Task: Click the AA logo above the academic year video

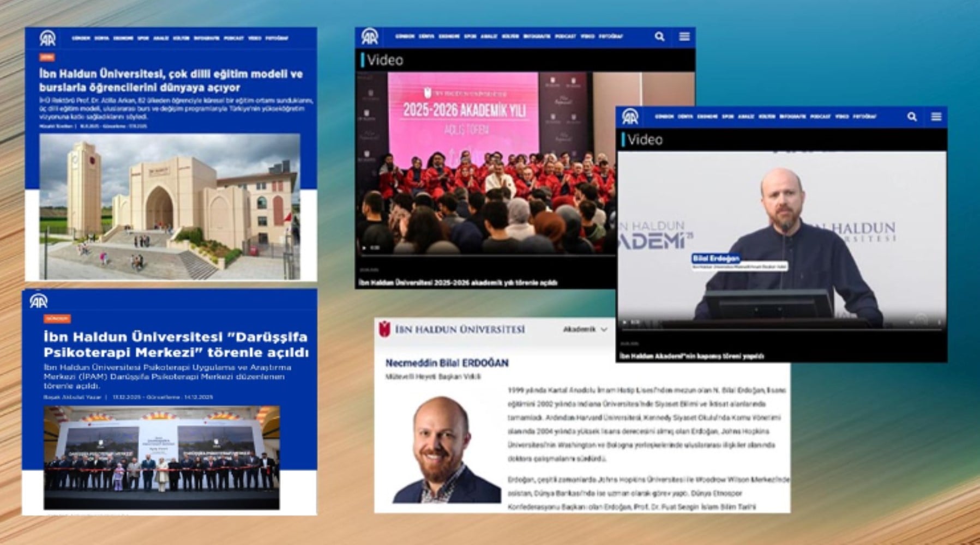Action: (x=370, y=37)
